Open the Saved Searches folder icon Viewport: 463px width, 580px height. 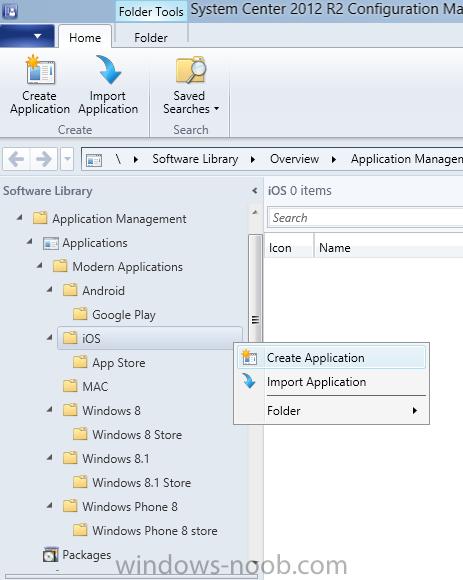click(191, 70)
